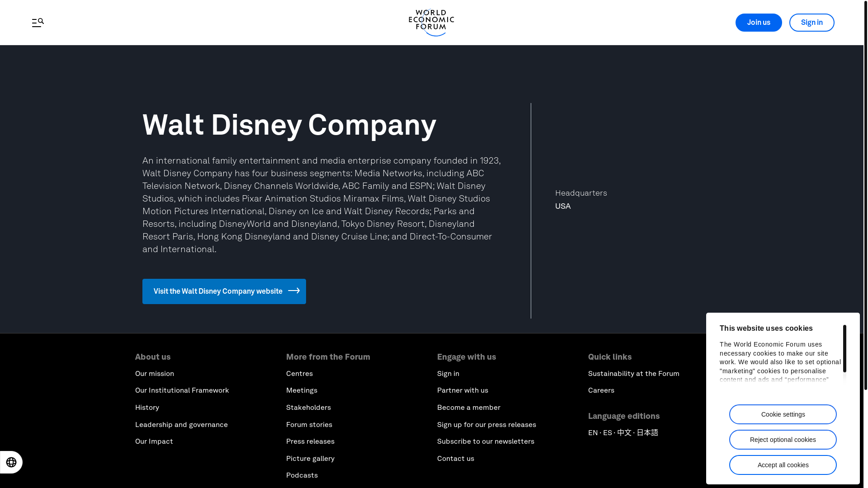Open the Careers link
This screenshot has width=868, height=488.
[x=601, y=390]
